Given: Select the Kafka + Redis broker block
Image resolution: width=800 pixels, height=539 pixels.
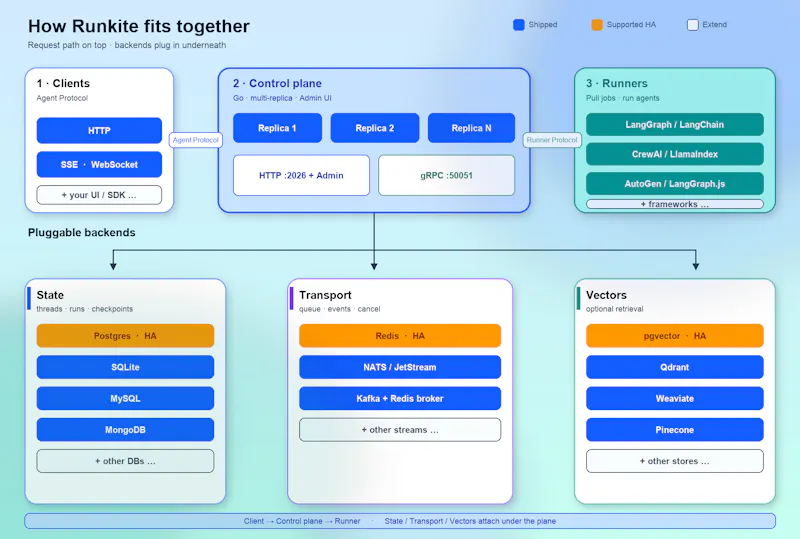Looking at the screenshot, I should pos(400,399).
